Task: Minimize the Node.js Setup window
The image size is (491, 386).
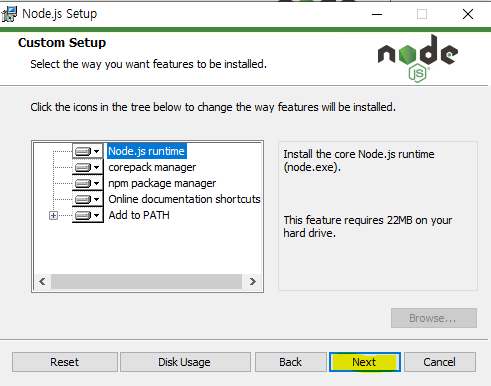Action: tap(377, 14)
